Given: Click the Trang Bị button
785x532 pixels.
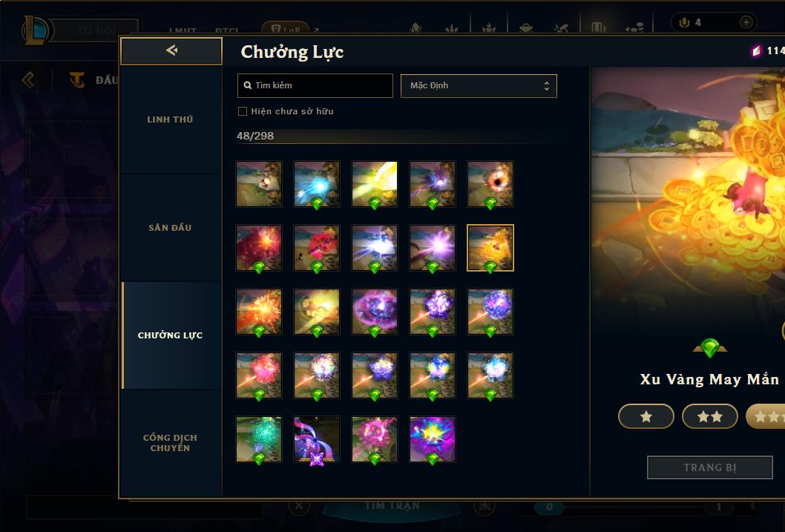Looking at the screenshot, I should pyautogui.click(x=710, y=467).
